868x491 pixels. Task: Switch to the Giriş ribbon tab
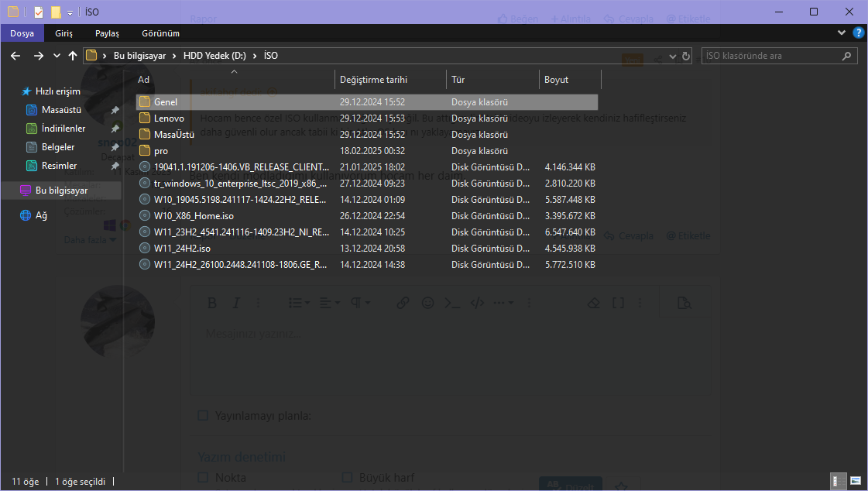tap(63, 33)
